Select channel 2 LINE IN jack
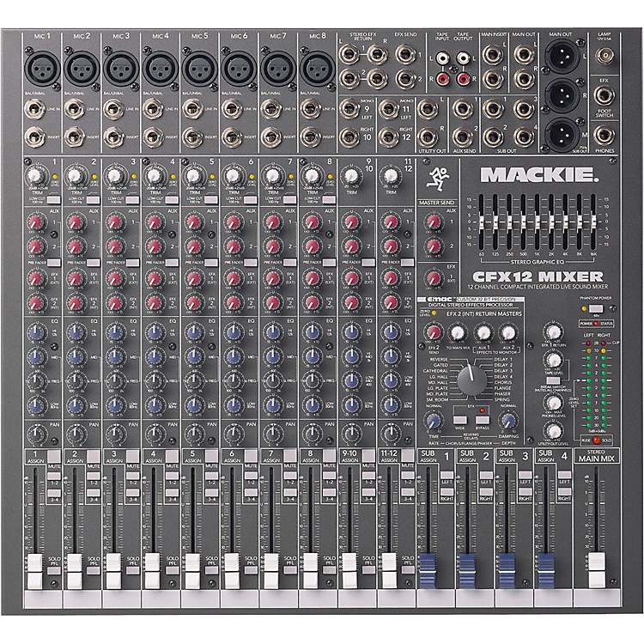644x644 pixels. tap(75, 109)
